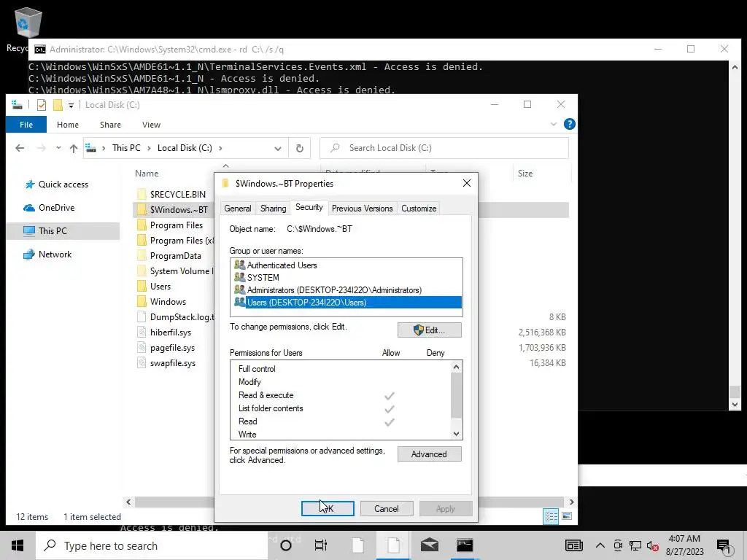This screenshot has width=747, height=560.
Task: Click the New folder quick access toolbar icon
Action: tap(58, 105)
